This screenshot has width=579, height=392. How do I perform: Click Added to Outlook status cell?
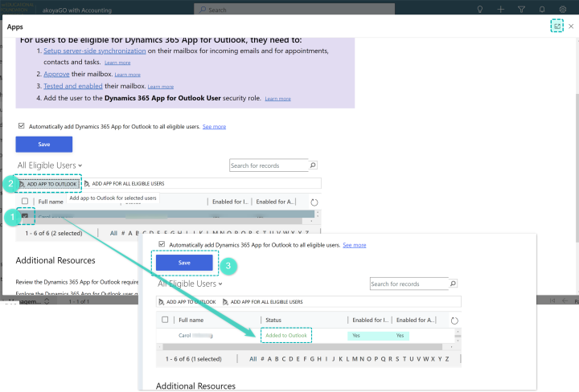tap(286, 336)
